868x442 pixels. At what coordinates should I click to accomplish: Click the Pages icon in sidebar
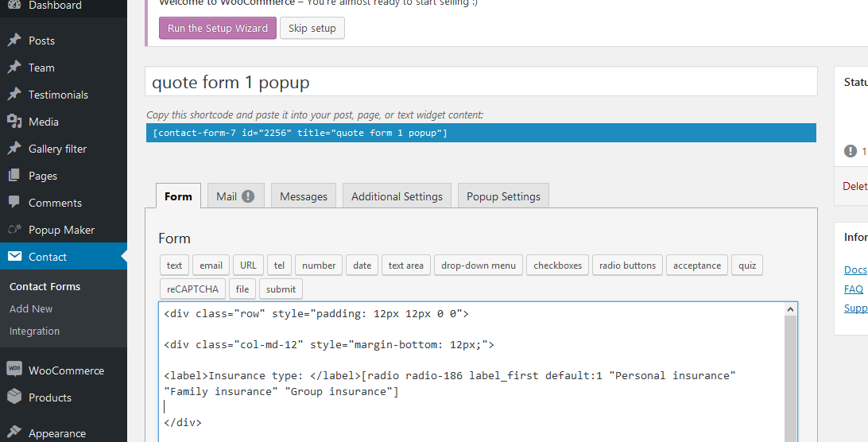click(14, 176)
